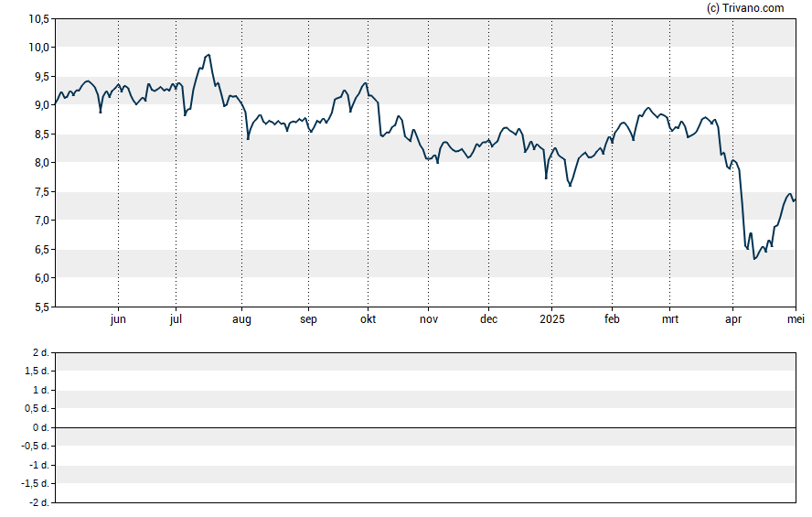
Task: Click the 9,0 price axis value
Action: point(41,105)
